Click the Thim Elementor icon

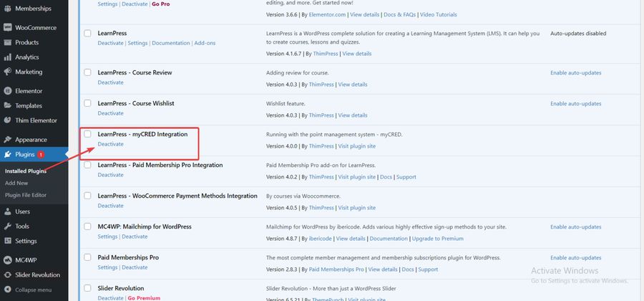click(7, 120)
